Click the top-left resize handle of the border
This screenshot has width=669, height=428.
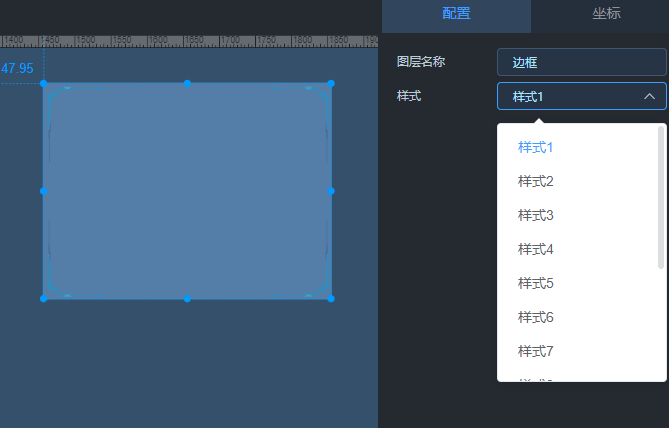43,84
